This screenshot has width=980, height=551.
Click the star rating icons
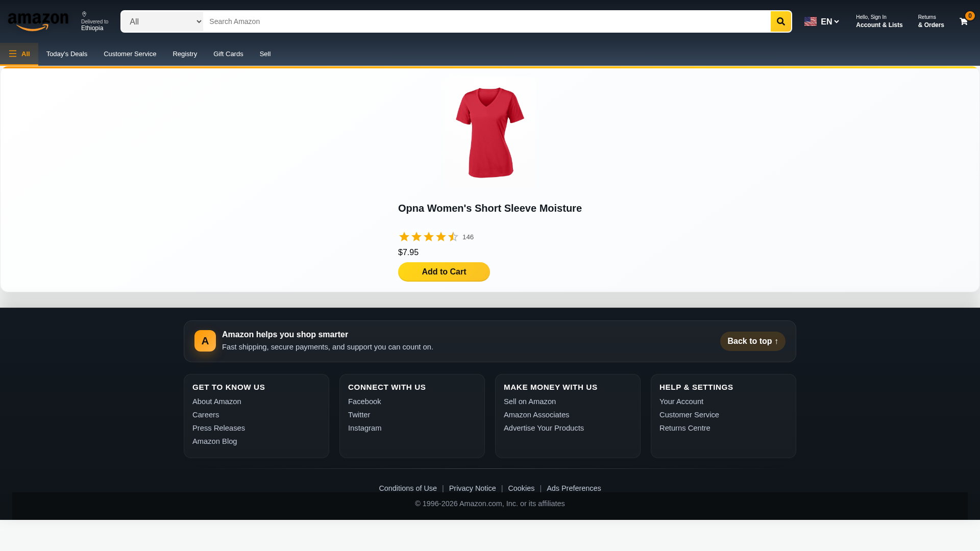coord(428,237)
